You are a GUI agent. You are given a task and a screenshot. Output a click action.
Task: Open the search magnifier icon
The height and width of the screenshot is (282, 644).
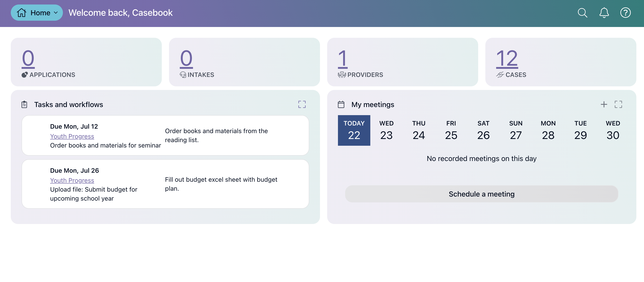(x=582, y=13)
